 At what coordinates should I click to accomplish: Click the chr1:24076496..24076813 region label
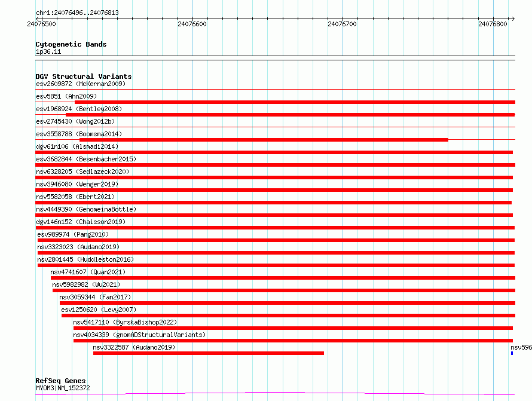pyautogui.click(x=77, y=13)
